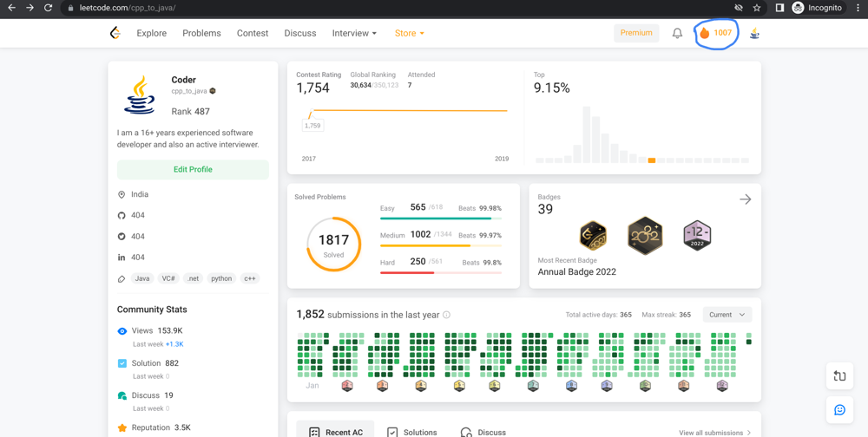868x437 pixels.
Task: Click the contest rating graph line
Action: [408, 110]
